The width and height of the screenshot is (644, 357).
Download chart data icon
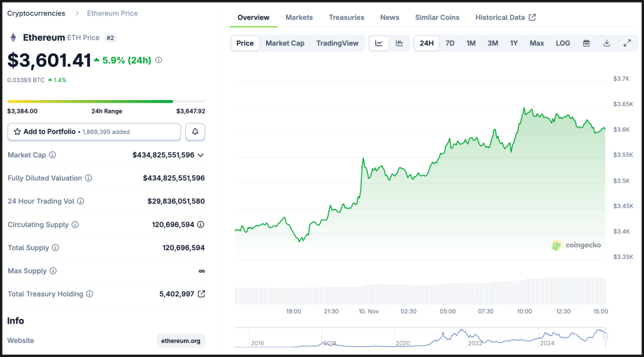pyautogui.click(x=607, y=43)
